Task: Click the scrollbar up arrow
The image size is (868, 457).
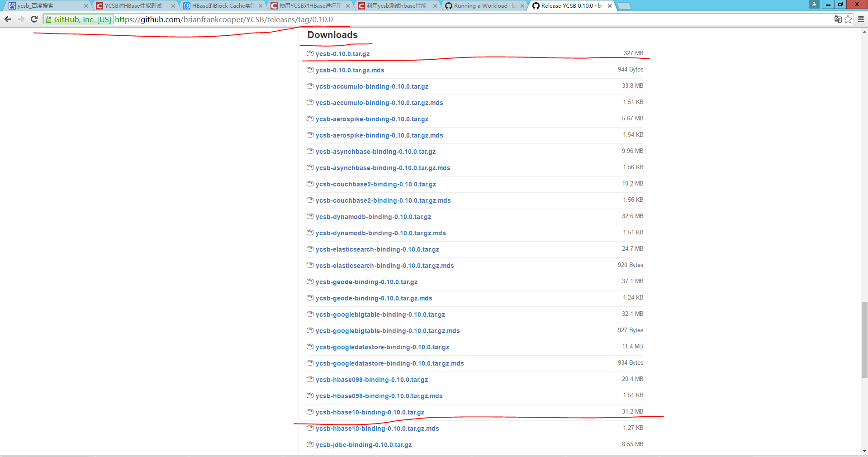Action: point(864,32)
